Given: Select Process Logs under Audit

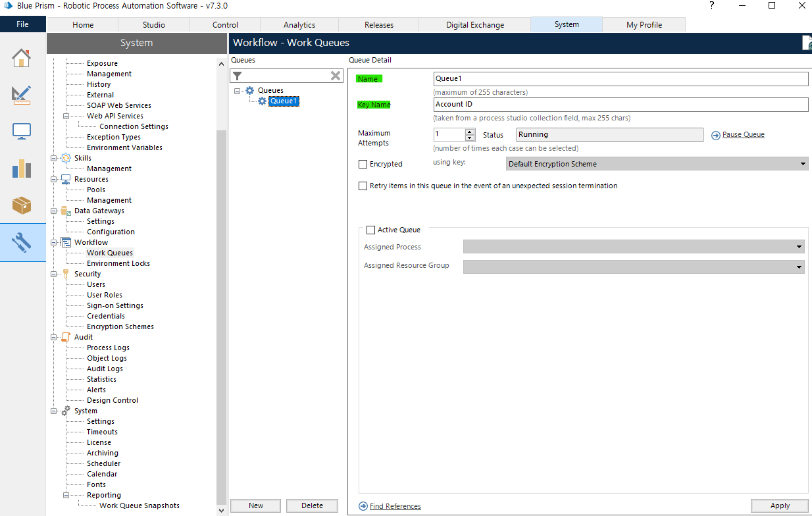Looking at the screenshot, I should (x=108, y=348).
